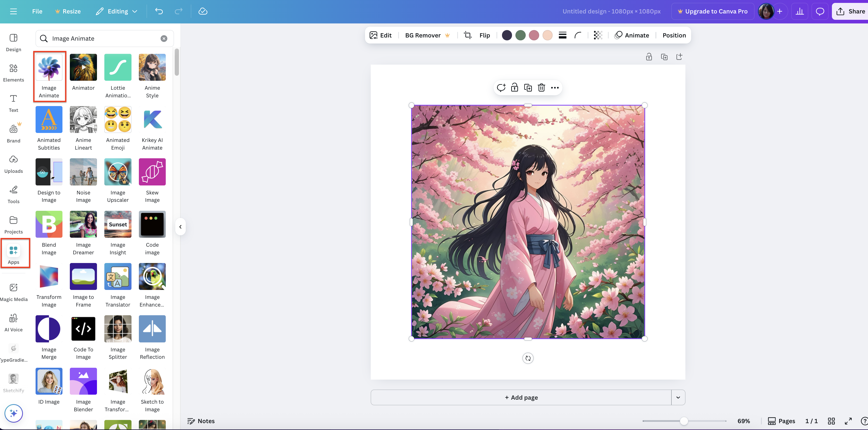Image resolution: width=868 pixels, height=430 pixels.
Task: Click the undo arrow icon
Action: coord(159,11)
